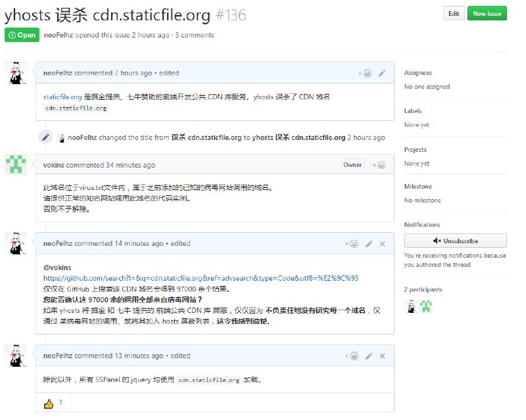This screenshot has width=526, height=420.
Task: Unsubscribe from issue notifications
Action: point(456,241)
